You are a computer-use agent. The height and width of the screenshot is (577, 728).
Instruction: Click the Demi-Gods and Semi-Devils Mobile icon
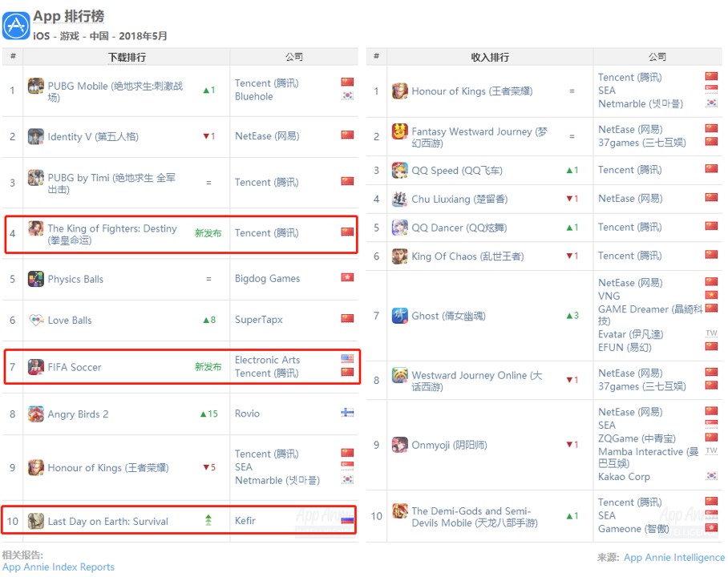click(400, 511)
